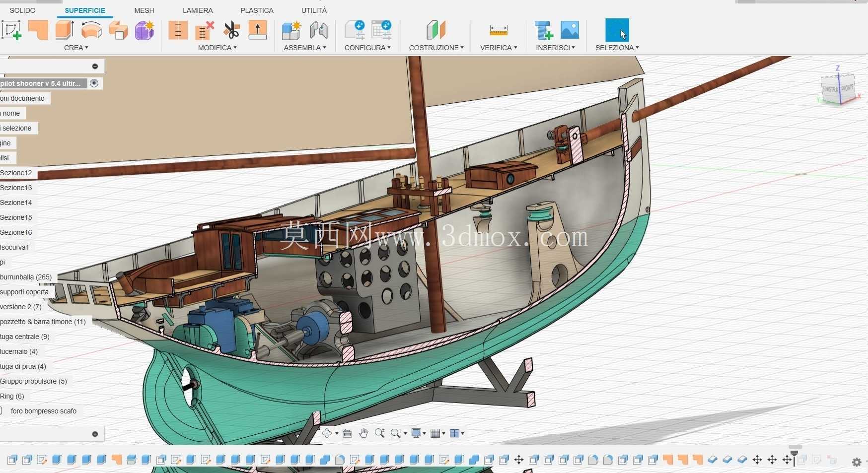Select the Zoom Window tool
Screen dimensions: 868x473
(x=396, y=433)
